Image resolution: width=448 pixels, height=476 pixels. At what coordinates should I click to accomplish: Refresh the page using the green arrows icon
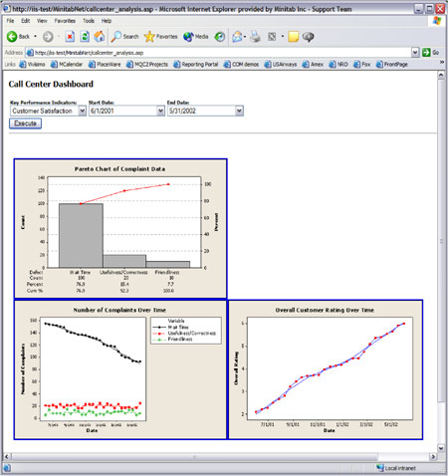click(85, 37)
